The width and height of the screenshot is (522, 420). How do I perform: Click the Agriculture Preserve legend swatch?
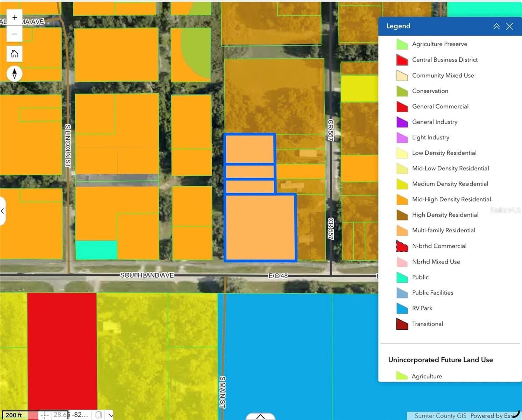click(x=402, y=44)
